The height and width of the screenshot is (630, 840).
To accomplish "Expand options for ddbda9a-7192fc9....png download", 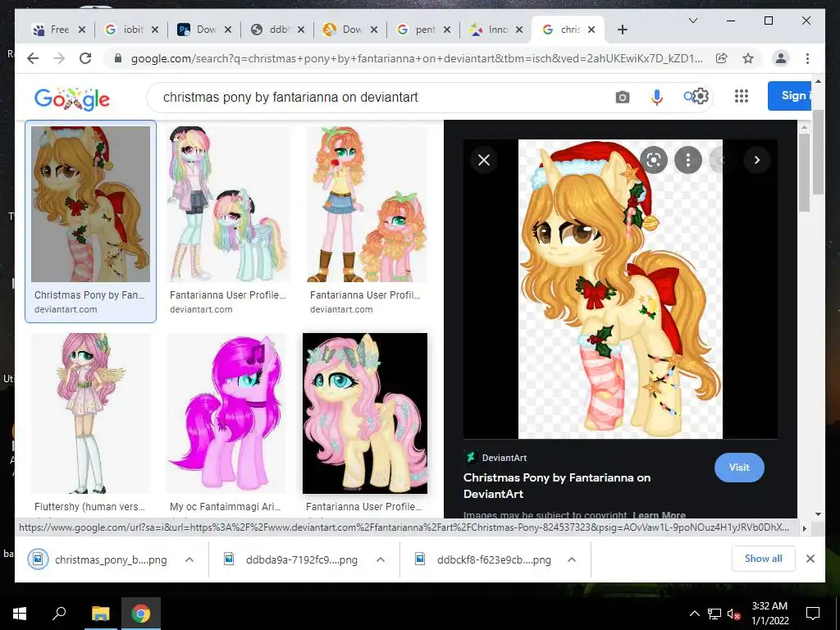I will click(x=381, y=559).
